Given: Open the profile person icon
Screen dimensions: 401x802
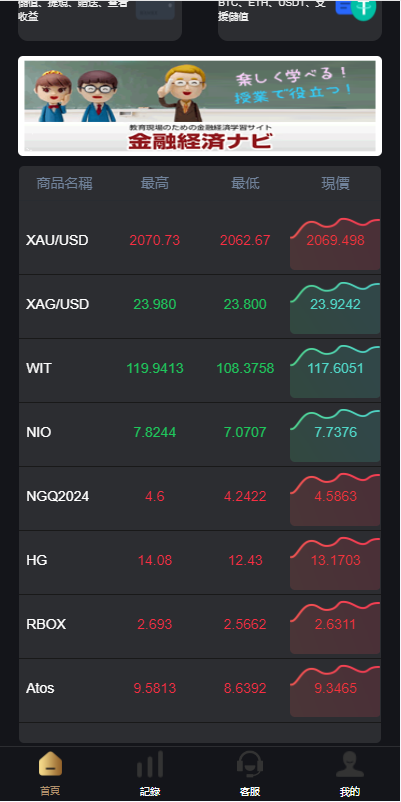Looking at the screenshot, I should (350, 764).
